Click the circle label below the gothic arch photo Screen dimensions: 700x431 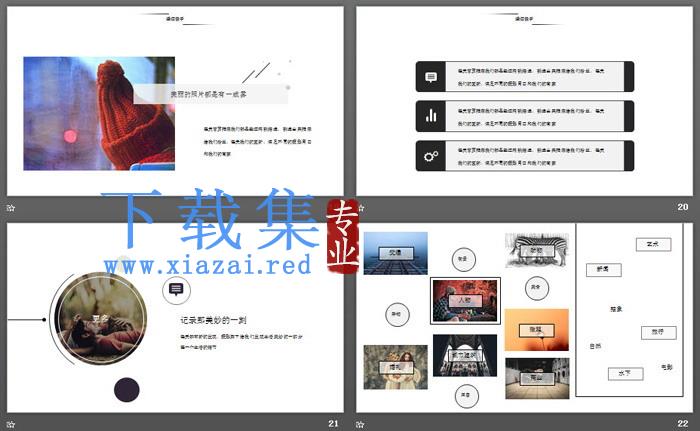466,396
